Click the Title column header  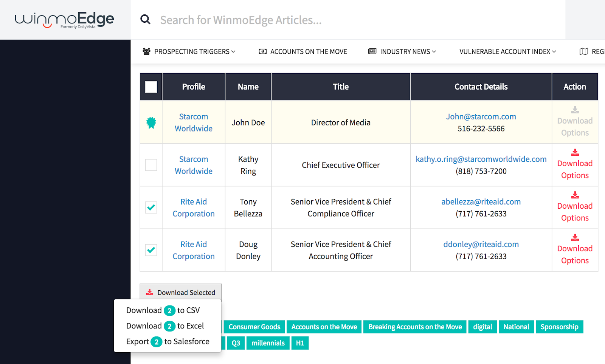pos(341,87)
